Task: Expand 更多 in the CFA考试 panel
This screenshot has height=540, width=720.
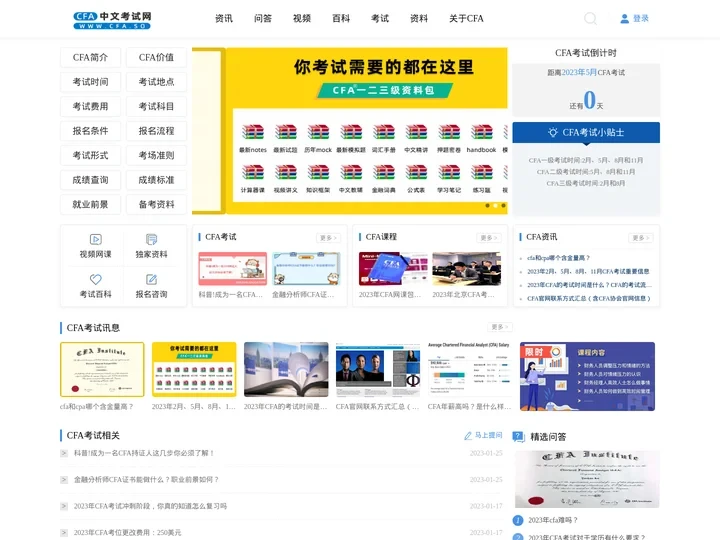Action: click(x=328, y=238)
